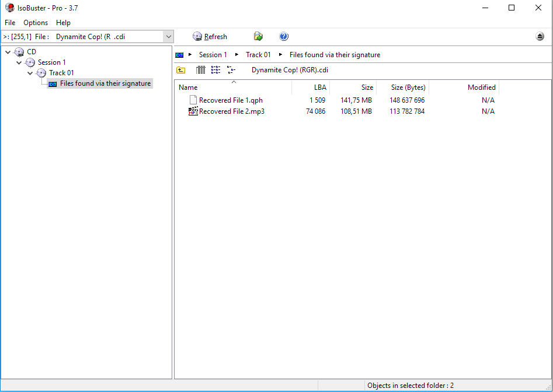Collapse the Session 1 tree node
Image resolution: width=553 pixels, height=392 pixels.
(x=19, y=62)
